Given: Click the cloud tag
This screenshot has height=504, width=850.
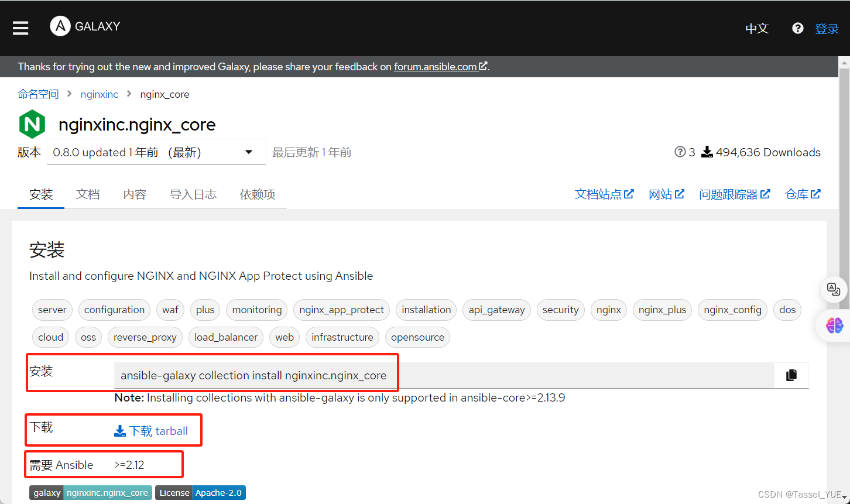Looking at the screenshot, I should [x=51, y=337].
